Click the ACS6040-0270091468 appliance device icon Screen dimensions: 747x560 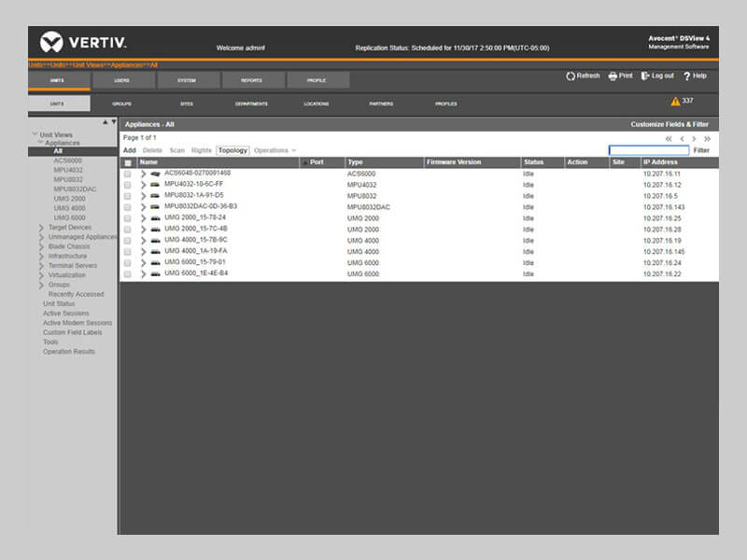click(x=155, y=174)
